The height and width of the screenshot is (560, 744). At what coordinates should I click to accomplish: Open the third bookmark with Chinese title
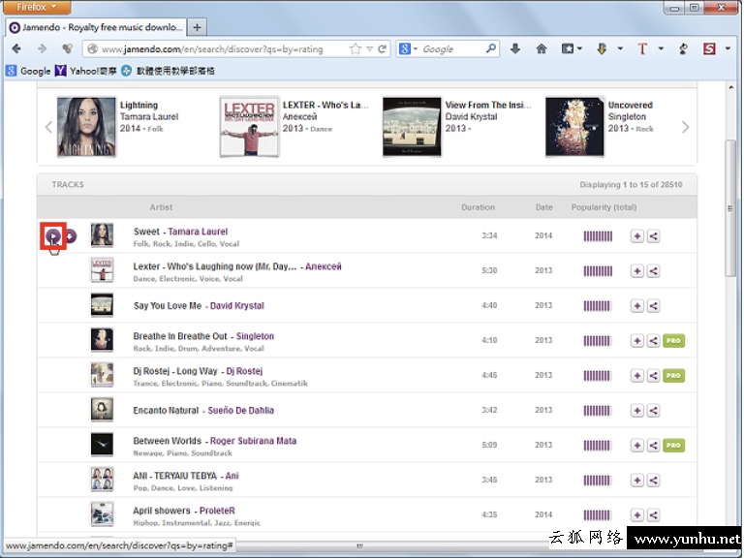168,71
